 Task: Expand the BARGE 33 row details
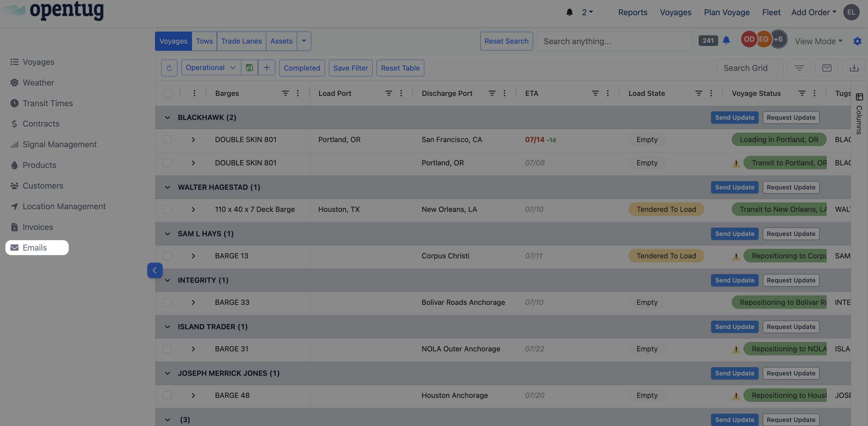pos(193,302)
